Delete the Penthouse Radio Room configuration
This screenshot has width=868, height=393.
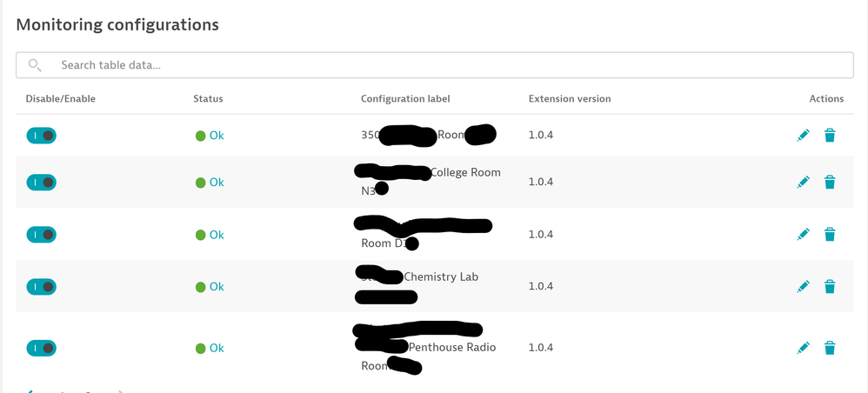830,348
